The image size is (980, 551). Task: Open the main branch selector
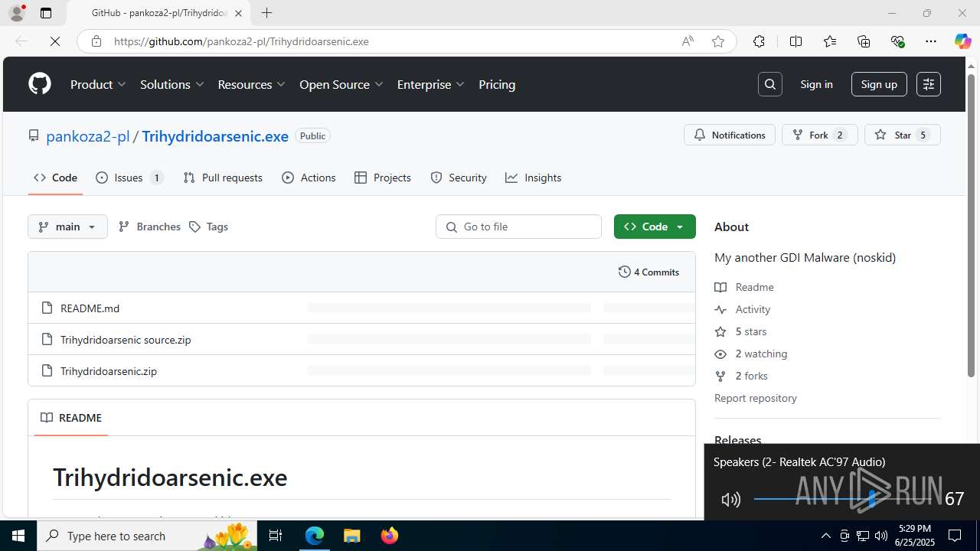pyautogui.click(x=67, y=227)
